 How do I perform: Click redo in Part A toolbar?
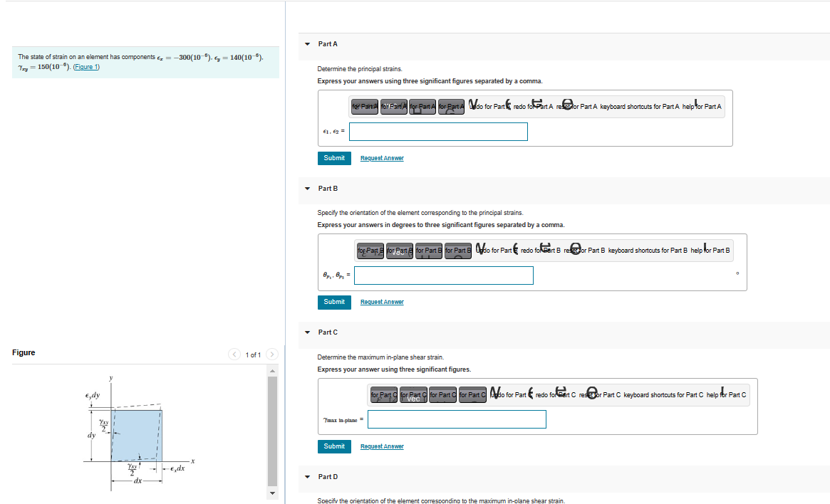(x=533, y=106)
